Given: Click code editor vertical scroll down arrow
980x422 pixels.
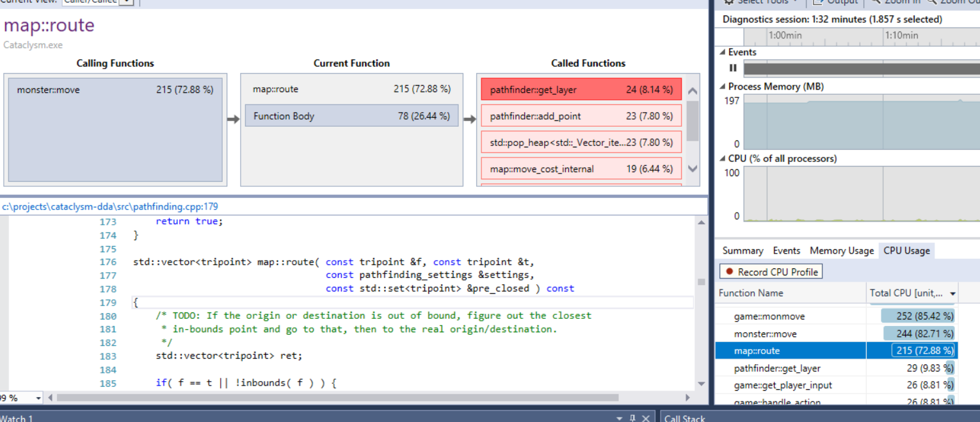Looking at the screenshot, I should 701,384.
